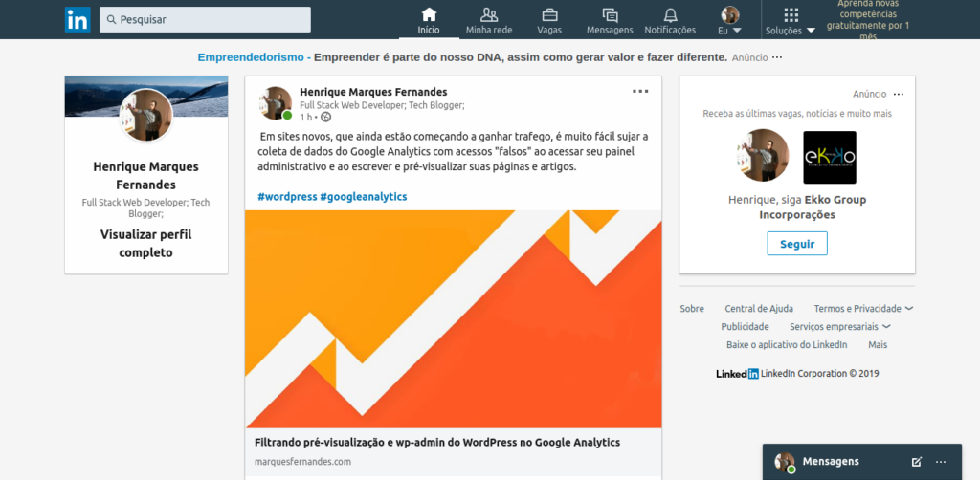Open the post's three-dot options menu

tap(640, 91)
